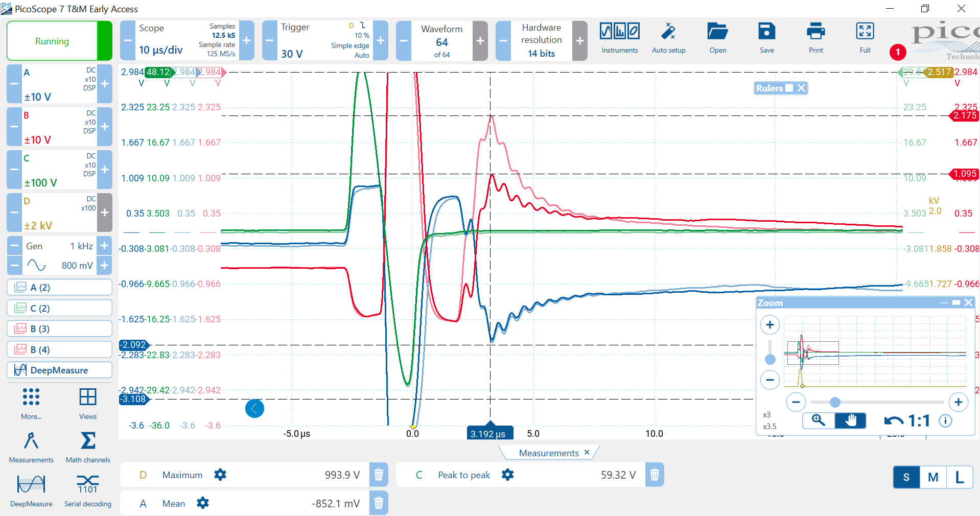Stop capture with the Running button
This screenshot has height=516, width=980.
59,41
